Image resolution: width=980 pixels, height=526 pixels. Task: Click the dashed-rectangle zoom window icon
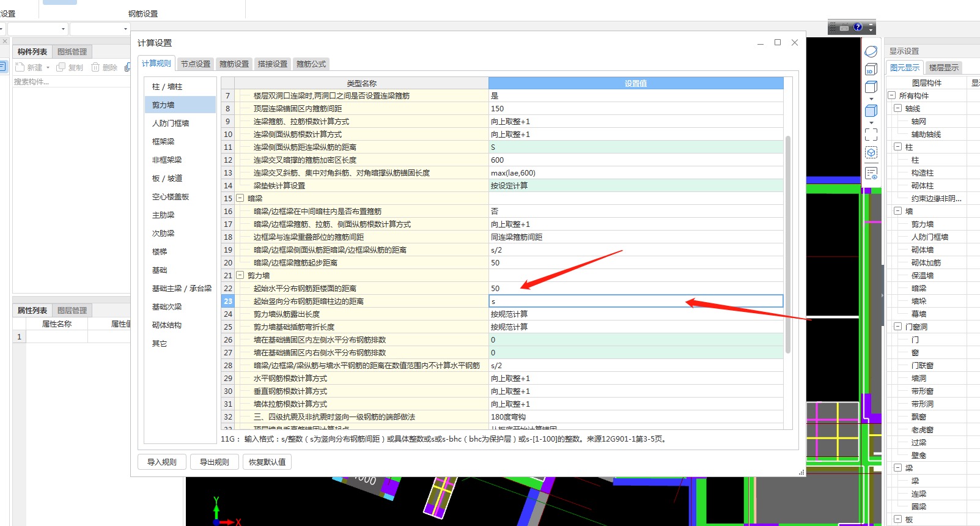871,135
